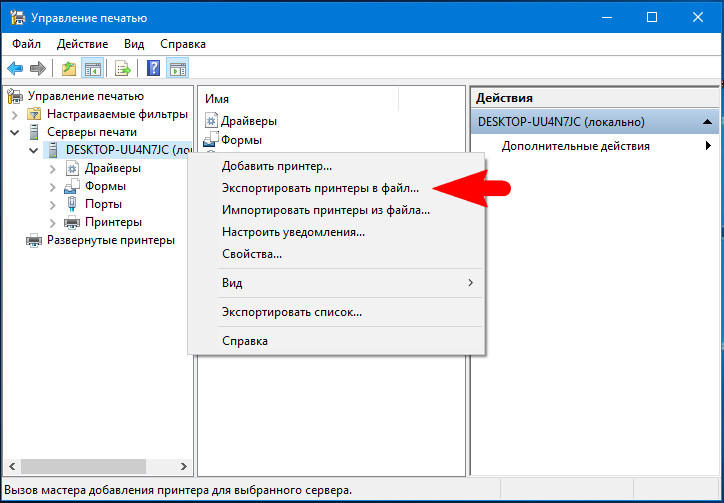
Task: Click the DESKTOP-UU4N7JC server icon in the tree
Action: click(x=53, y=150)
